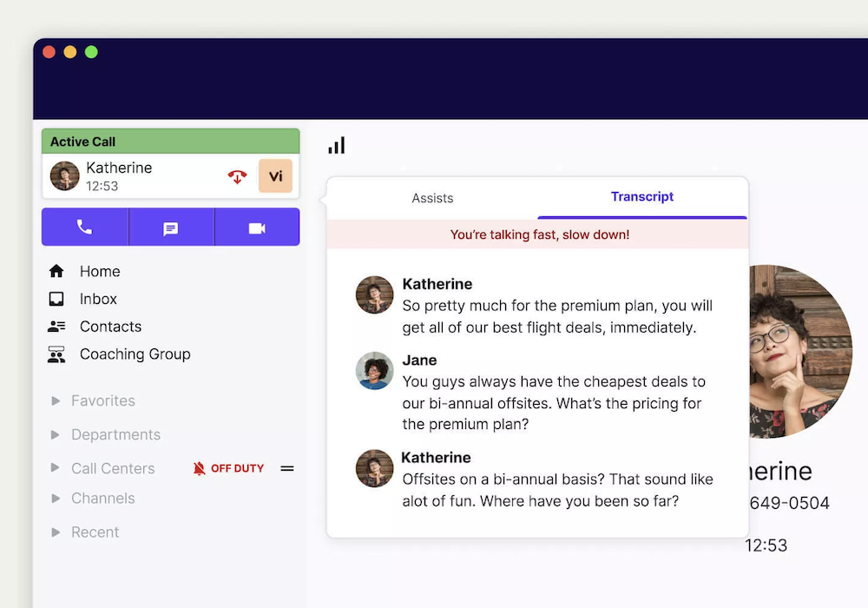The height and width of the screenshot is (608, 868).
Task: Click the Inbox tray icon
Action: (x=56, y=299)
